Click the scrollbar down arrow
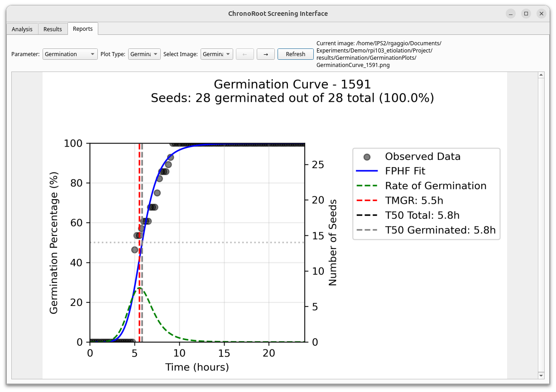 [x=541, y=375]
